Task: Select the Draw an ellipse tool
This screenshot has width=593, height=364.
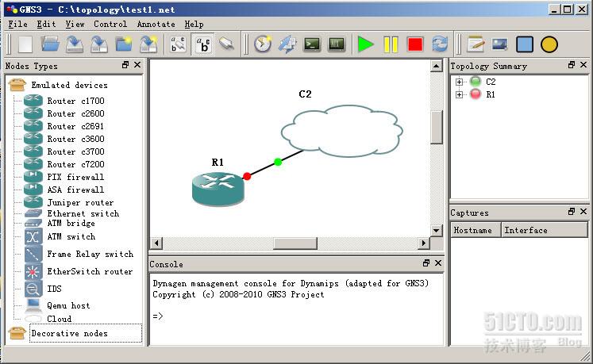Action: pos(549,44)
